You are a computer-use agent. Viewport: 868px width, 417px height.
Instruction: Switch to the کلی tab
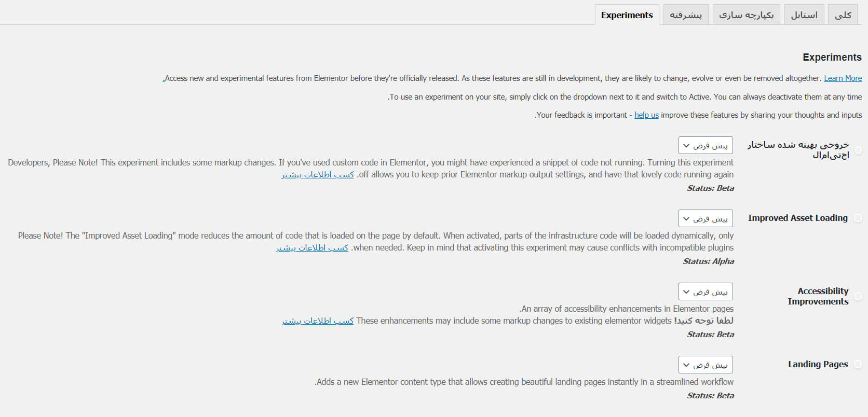[x=843, y=15]
